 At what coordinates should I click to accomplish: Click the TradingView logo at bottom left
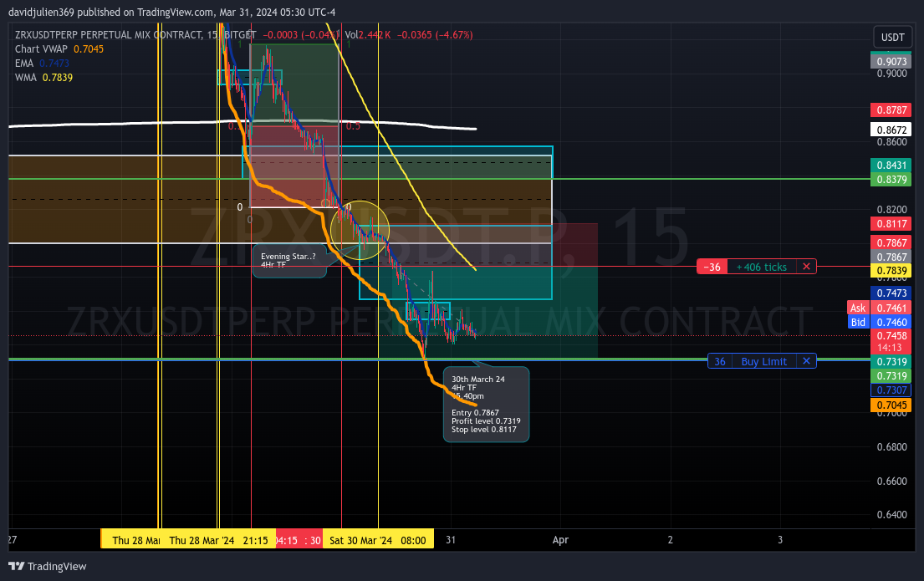[47, 566]
